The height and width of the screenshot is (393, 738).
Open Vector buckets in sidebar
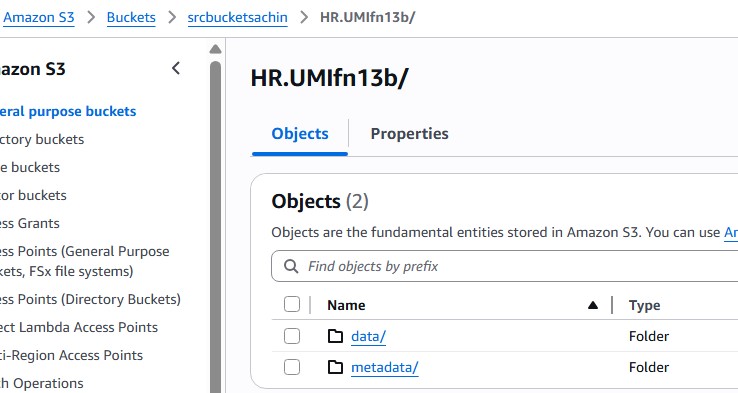pyautogui.click(x=33, y=195)
